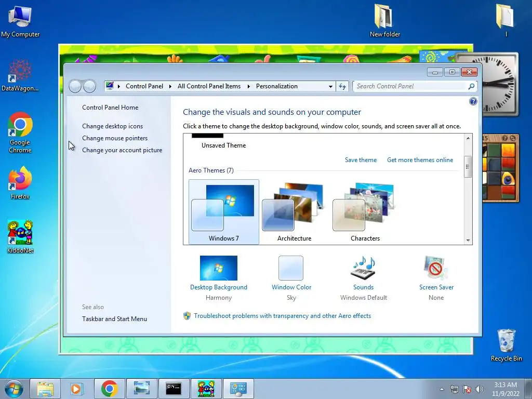Expand the arrow after All Control Panel Items
The width and height of the screenshot is (532, 399).
pyautogui.click(x=249, y=87)
